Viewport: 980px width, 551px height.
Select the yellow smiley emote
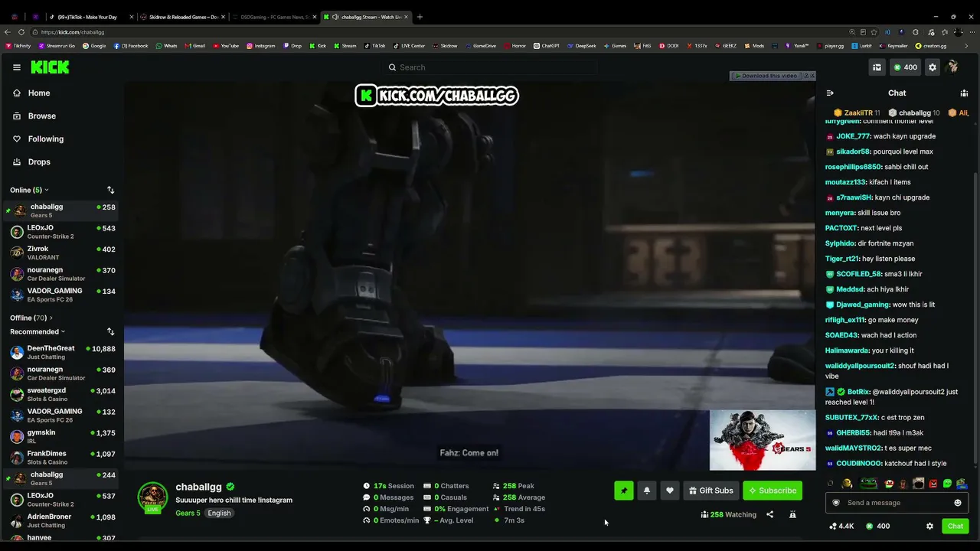click(847, 484)
